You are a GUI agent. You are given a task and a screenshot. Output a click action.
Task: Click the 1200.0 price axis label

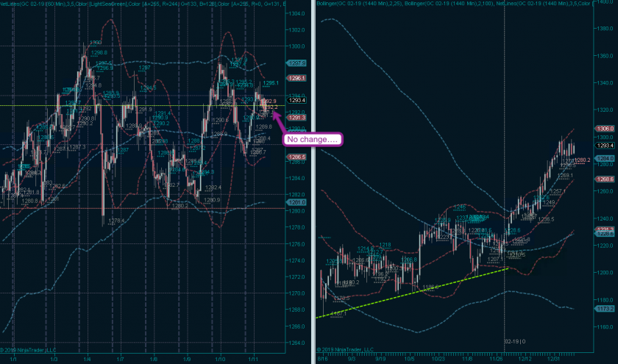click(x=605, y=273)
